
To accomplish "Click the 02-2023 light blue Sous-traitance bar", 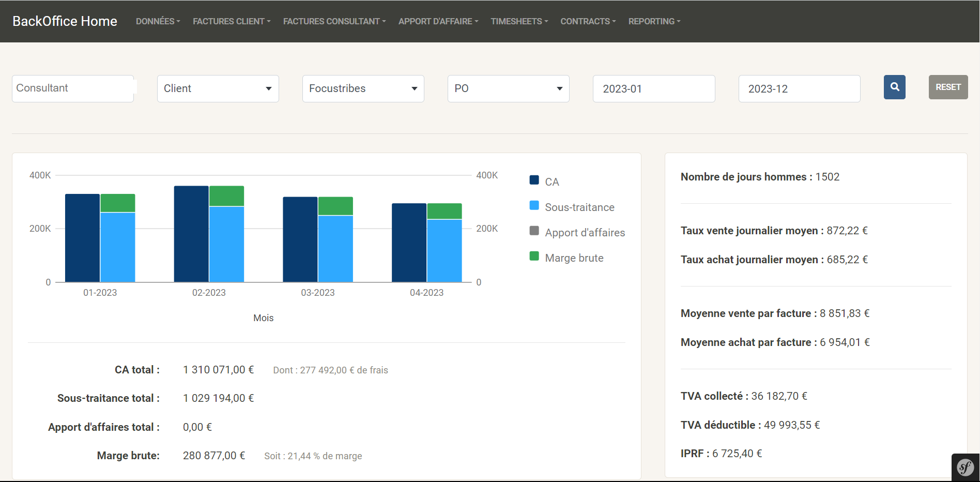I will point(226,244).
